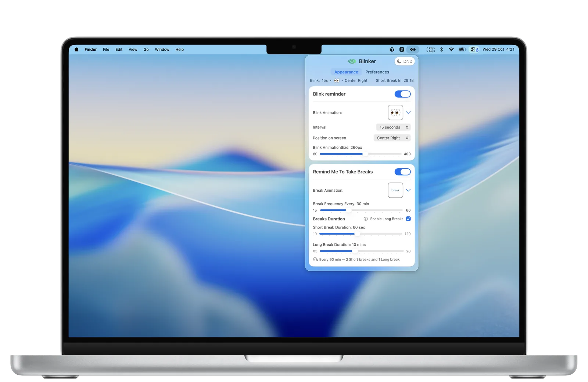588x382 pixels.
Task: Click the Break Frequency slider
Action: 361,210
